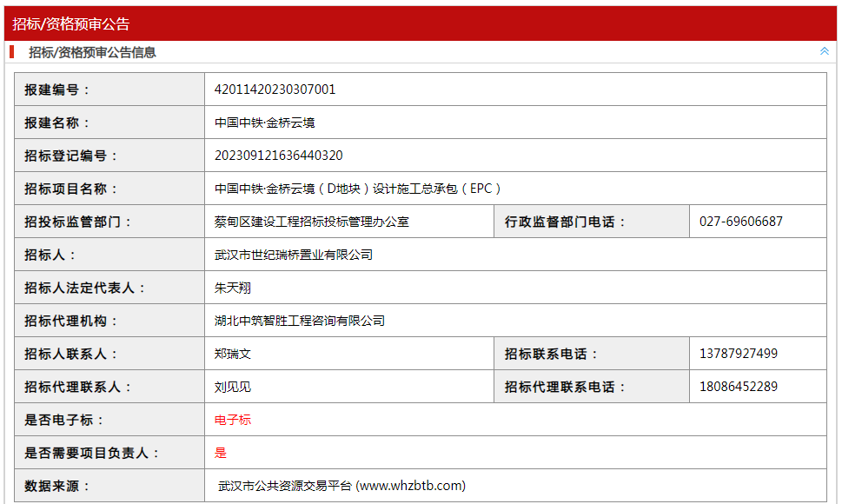This screenshot has width=842, height=504.
Task: Click the 招标/资格预审公告 header title
Action: [71, 24]
